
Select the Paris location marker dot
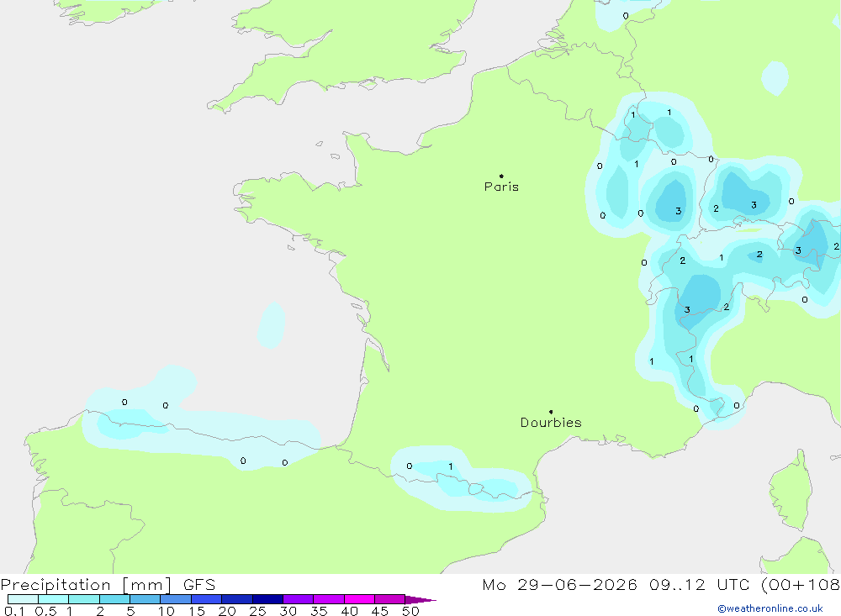501,176
